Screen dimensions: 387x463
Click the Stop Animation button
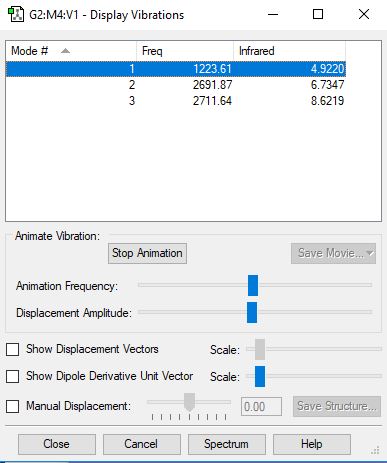(147, 253)
